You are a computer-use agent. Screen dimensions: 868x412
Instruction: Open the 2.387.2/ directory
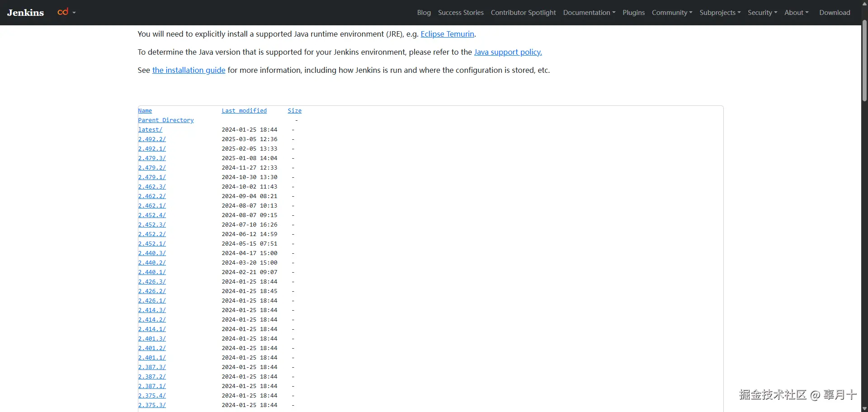pos(152,377)
